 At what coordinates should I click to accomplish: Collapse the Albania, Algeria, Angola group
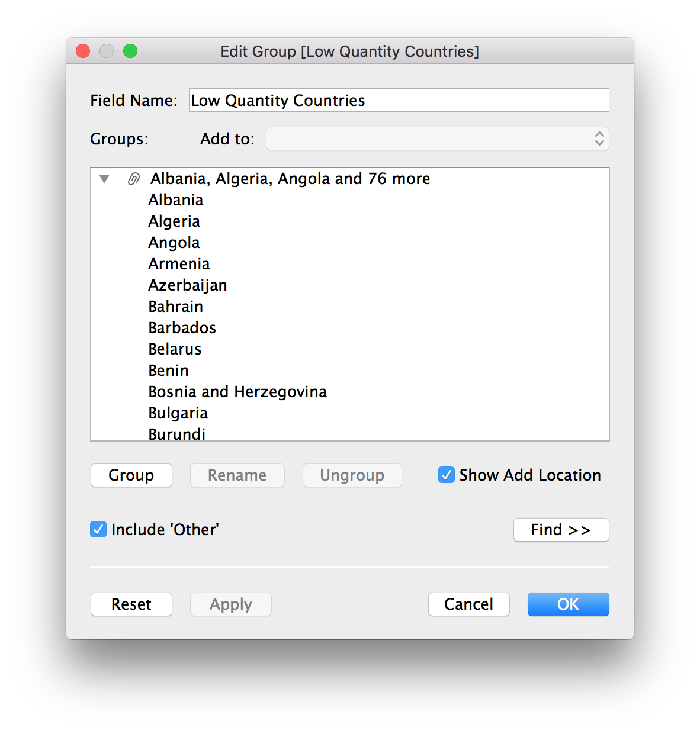click(x=105, y=179)
